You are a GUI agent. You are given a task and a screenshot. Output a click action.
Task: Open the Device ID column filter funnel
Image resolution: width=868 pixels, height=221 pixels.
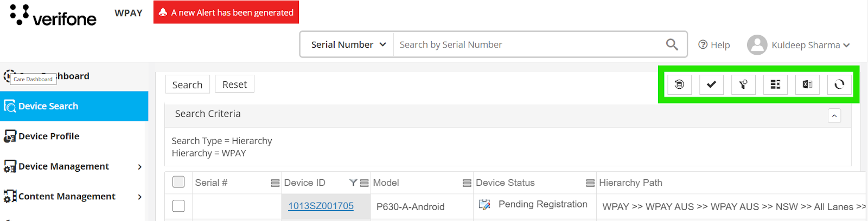coord(353,183)
